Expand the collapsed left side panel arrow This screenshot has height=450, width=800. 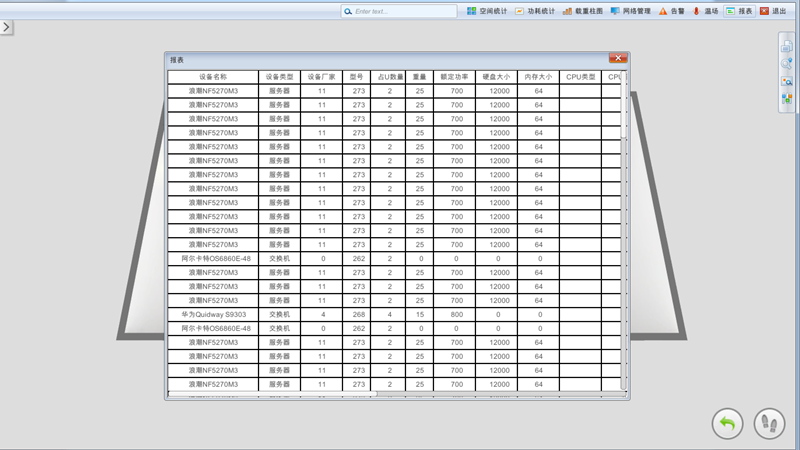tap(6, 26)
